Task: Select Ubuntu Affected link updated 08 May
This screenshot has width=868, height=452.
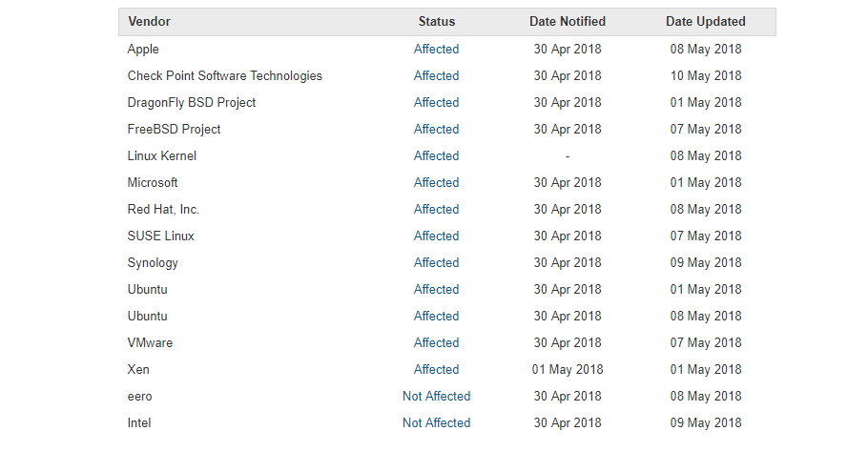Action: (436, 316)
